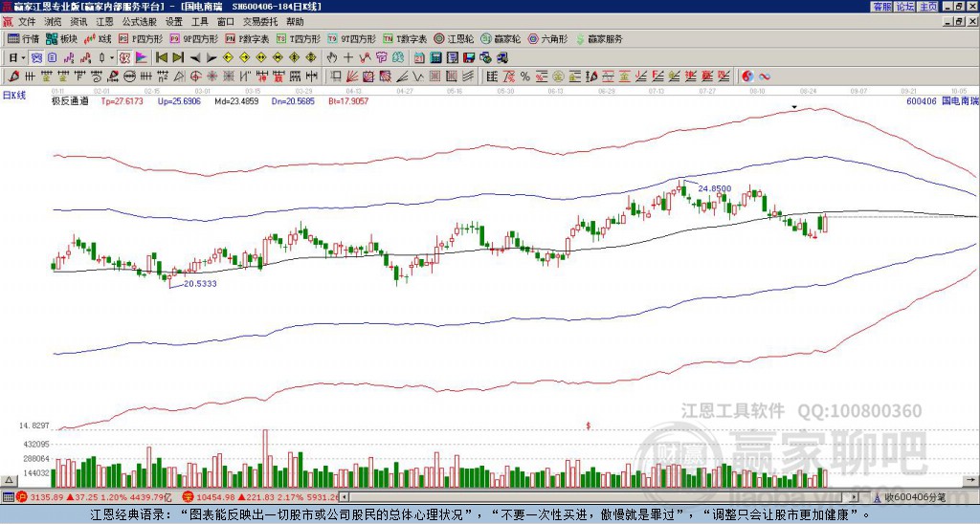Open the calculator icon

click(435, 58)
